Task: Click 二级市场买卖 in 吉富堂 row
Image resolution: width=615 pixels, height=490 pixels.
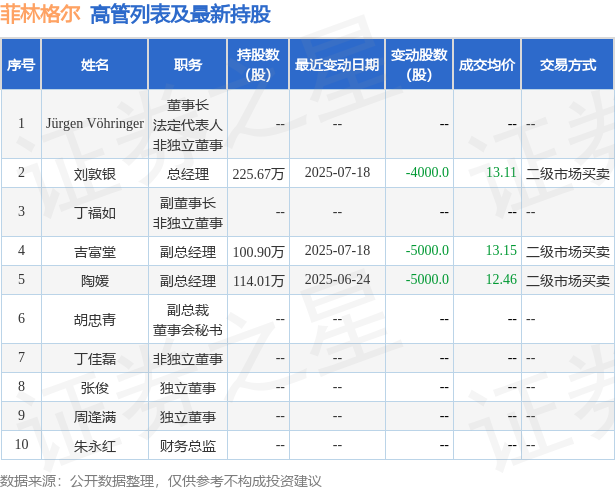Action: click(x=568, y=252)
